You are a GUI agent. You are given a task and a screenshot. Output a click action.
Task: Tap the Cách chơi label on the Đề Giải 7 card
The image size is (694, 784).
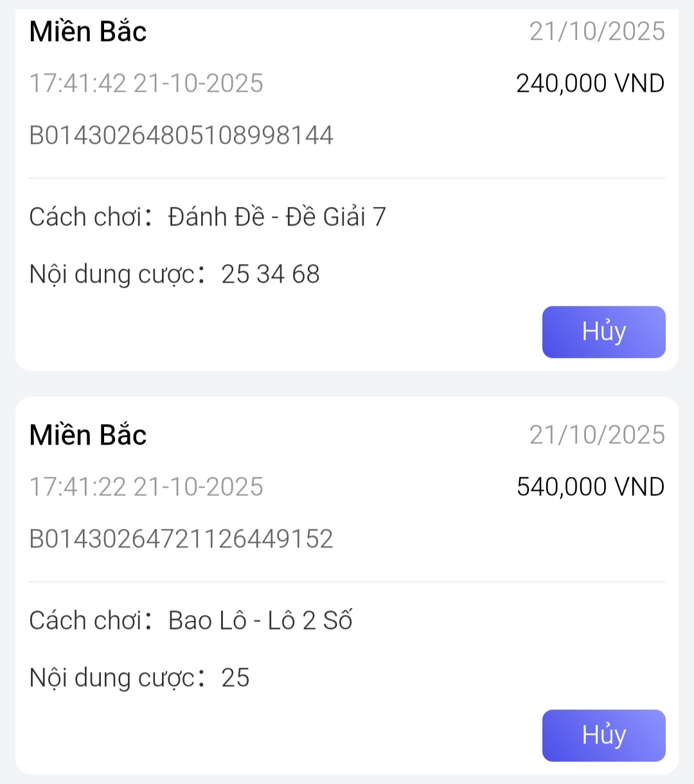coord(85,217)
